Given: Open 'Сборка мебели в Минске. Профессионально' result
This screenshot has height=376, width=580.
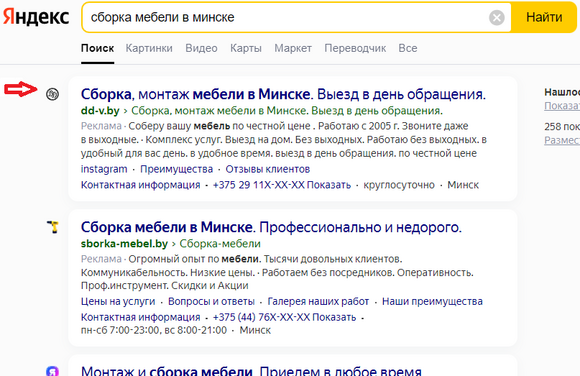Looking at the screenshot, I should coord(271,227).
